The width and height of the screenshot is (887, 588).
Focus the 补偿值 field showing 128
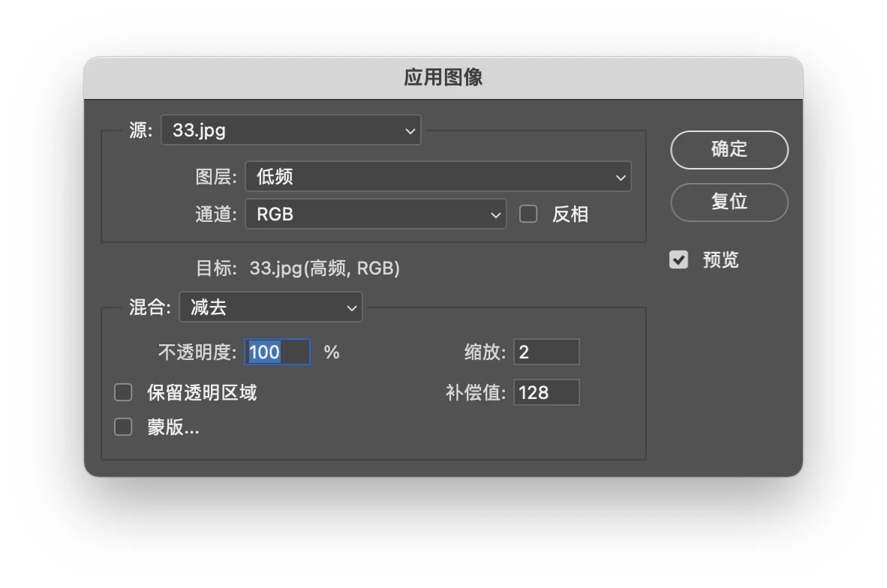coord(546,392)
